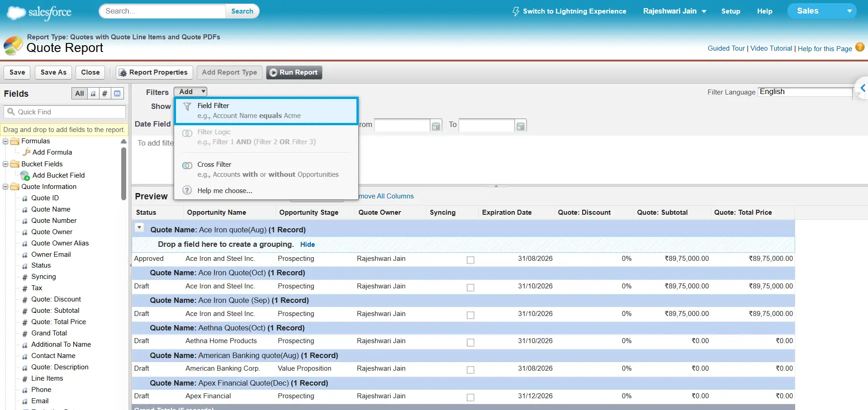Toggle Syncing checkbox in Apex Financial row

(470, 397)
